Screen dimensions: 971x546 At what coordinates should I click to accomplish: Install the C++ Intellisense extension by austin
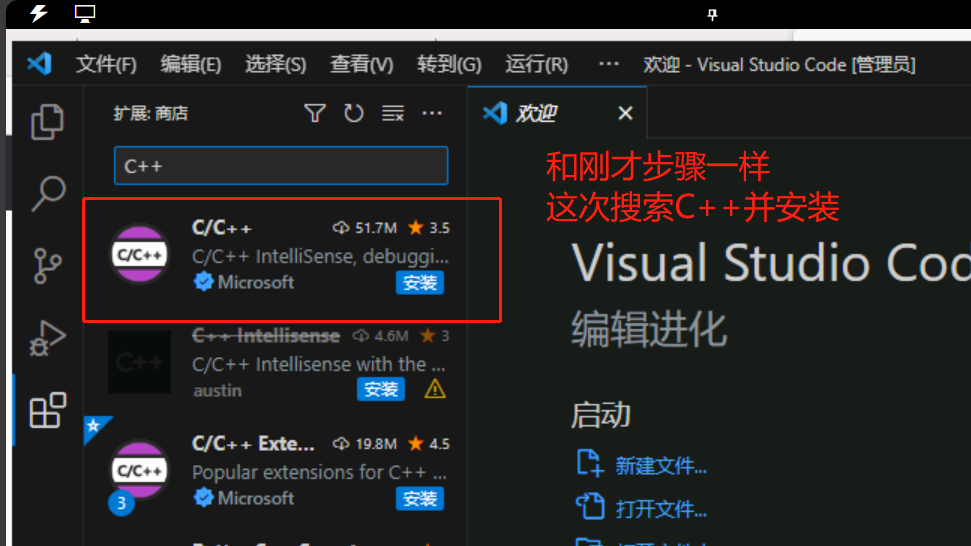pos(381,389)
